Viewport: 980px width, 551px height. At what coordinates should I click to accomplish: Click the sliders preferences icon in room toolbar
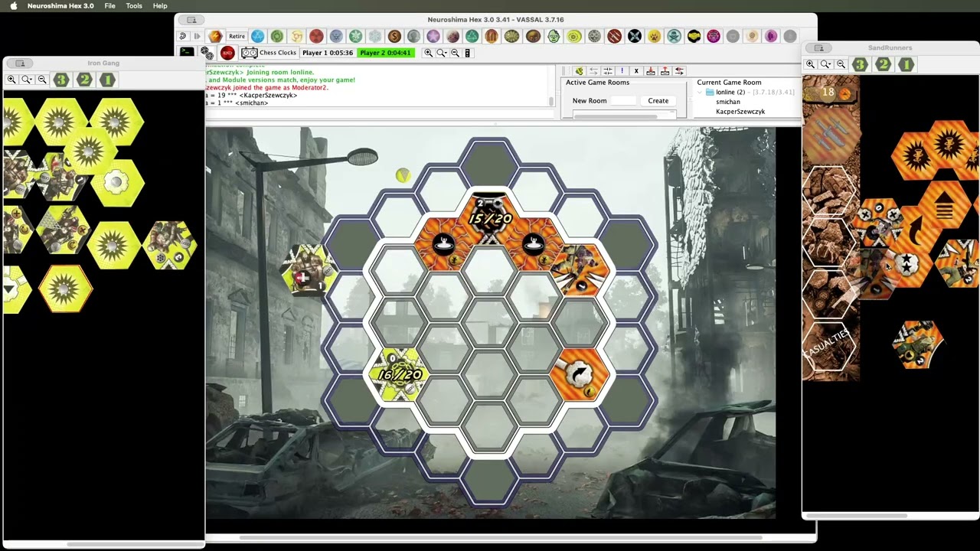point(608,71)
